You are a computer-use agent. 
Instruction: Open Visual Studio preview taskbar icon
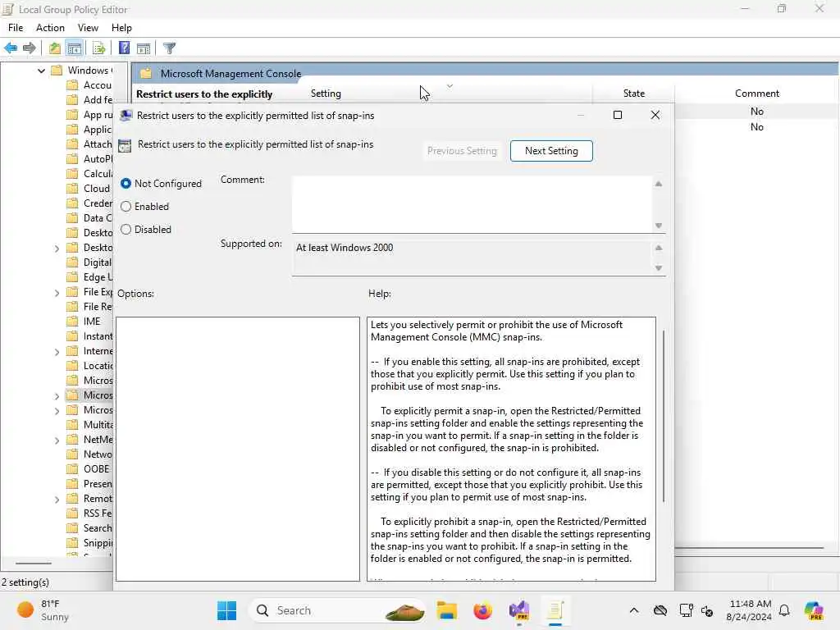tap(519, 610)
